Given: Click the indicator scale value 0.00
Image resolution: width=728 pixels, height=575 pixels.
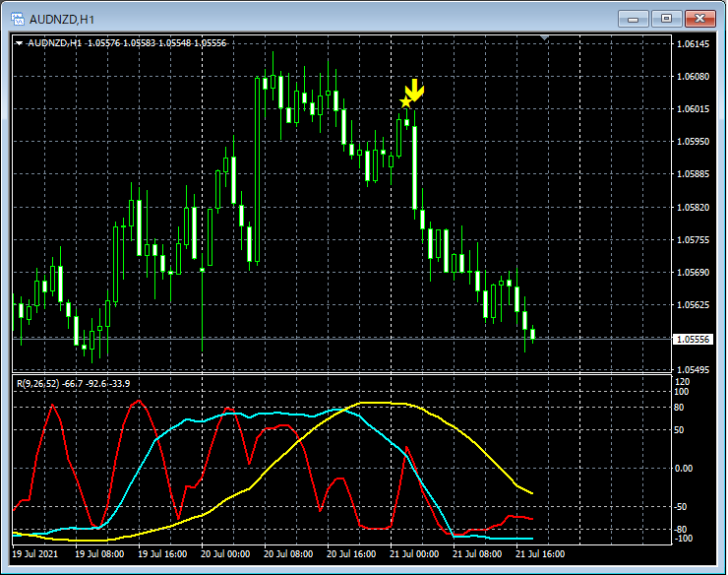Looking at the screenshot, I should pos(684,468).
